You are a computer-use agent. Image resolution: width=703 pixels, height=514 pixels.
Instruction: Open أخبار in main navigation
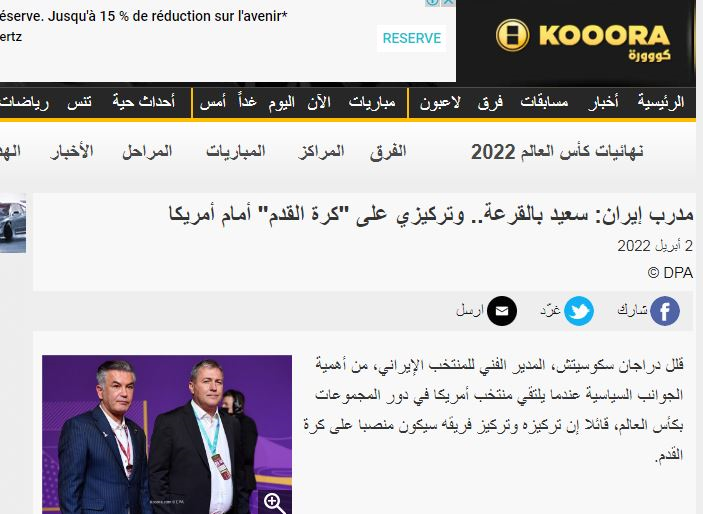click(x=603, y=102)
